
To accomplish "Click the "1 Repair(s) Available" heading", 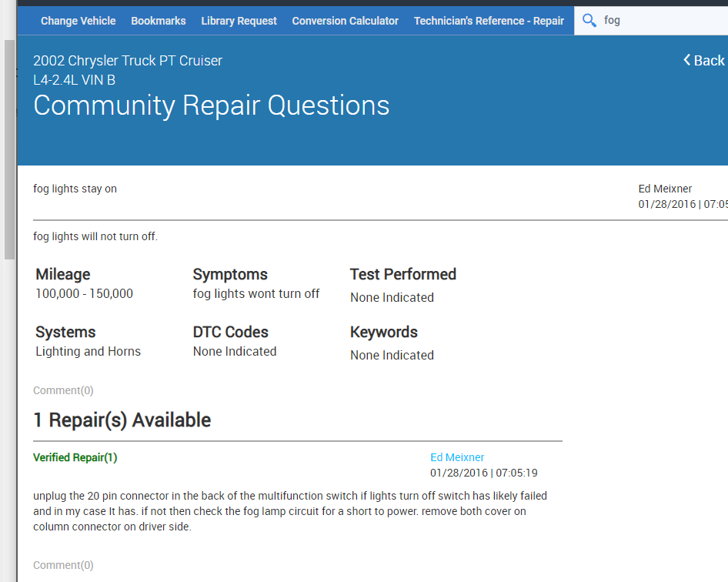I will [x=122, y=420].
